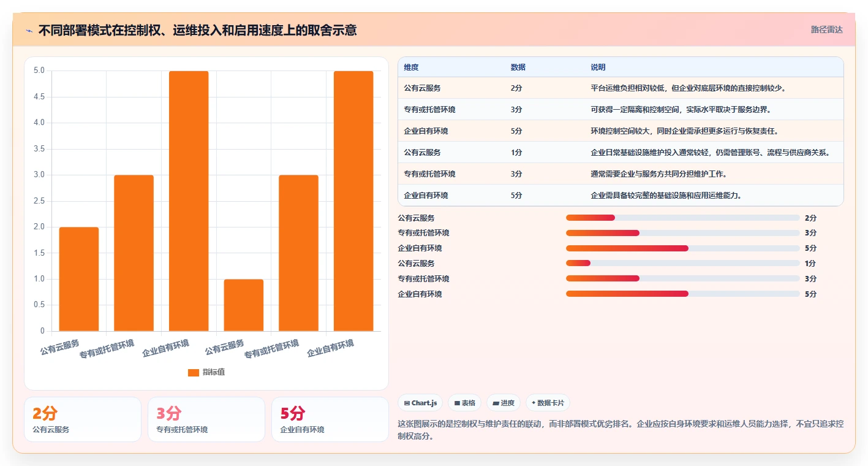Screen dimensions: 868x466
Task: Click the 指标值 legend label
Action: [x=214, y=372]
